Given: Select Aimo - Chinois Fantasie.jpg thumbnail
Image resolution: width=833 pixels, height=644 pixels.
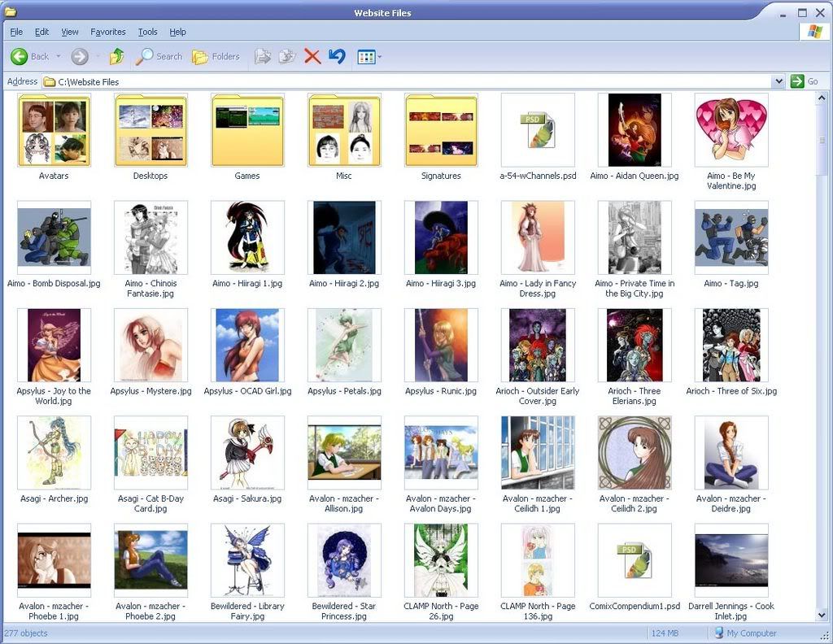Looking at the screenshot, I should (150, 237).
